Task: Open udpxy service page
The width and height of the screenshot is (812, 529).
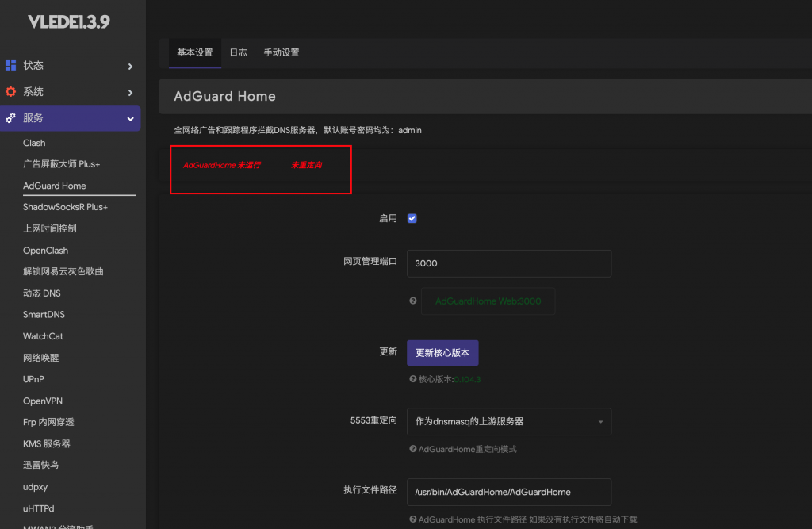Action: pos(35,487)
